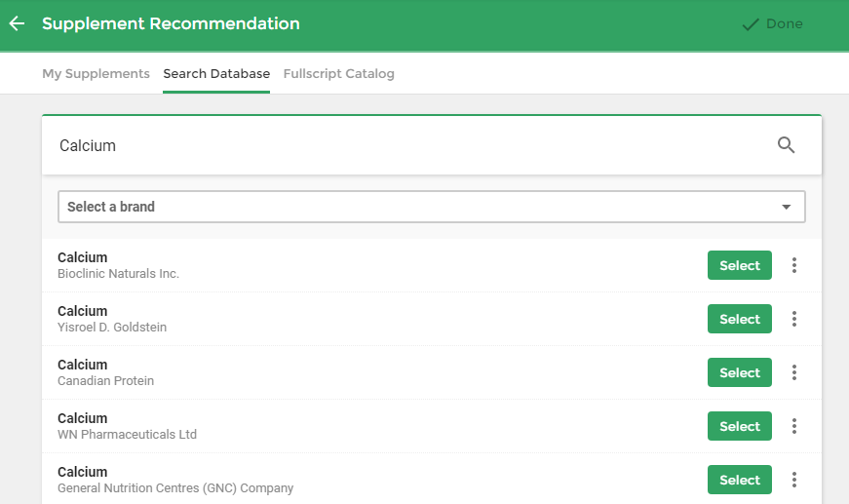The image size is (849, 504).
Task: Open more options for Bioclinic Naturals Calcium
Action: 793,265
